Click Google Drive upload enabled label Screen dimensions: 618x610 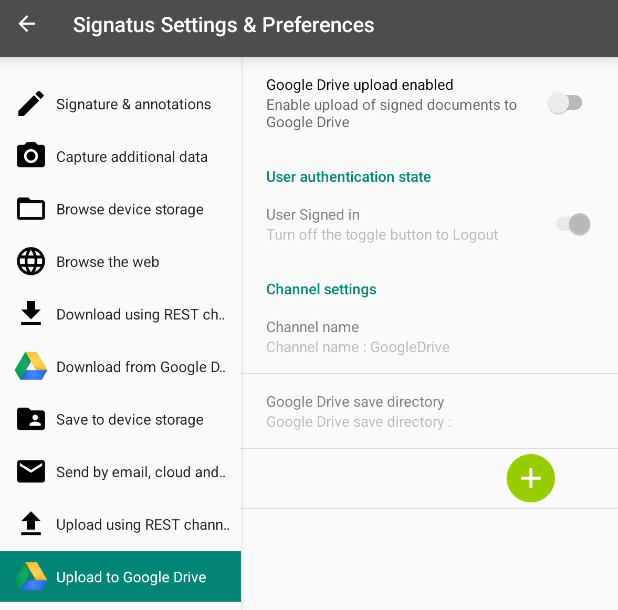pyautogui.click(x=360, y=86)
